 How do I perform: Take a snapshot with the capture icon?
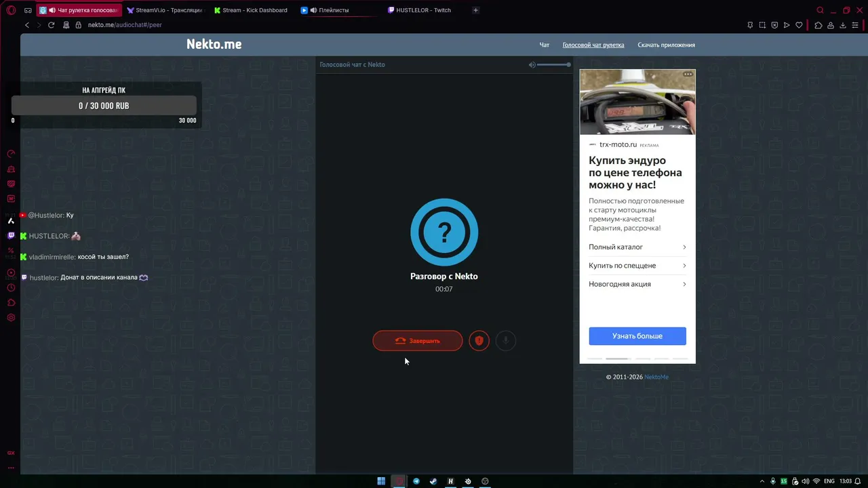click(x=762, y=25)
